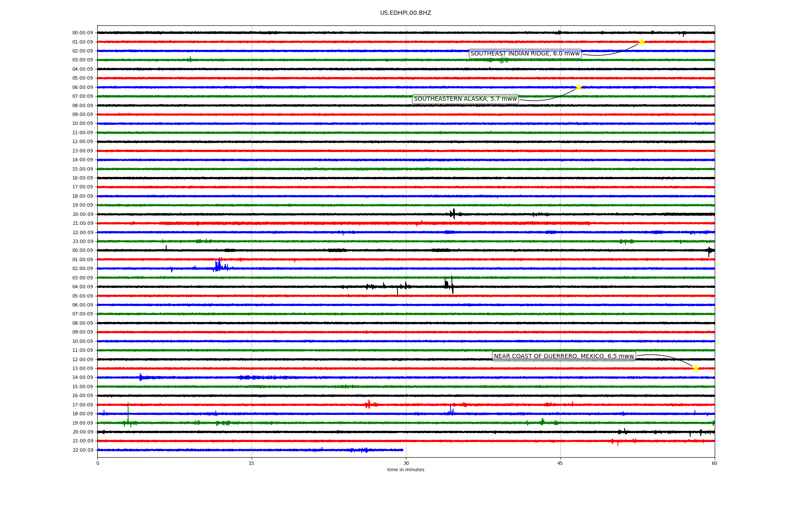
Task: Click the 45 minute x-axis tick label
Action: pyautogui.click(x=560, y=463)
